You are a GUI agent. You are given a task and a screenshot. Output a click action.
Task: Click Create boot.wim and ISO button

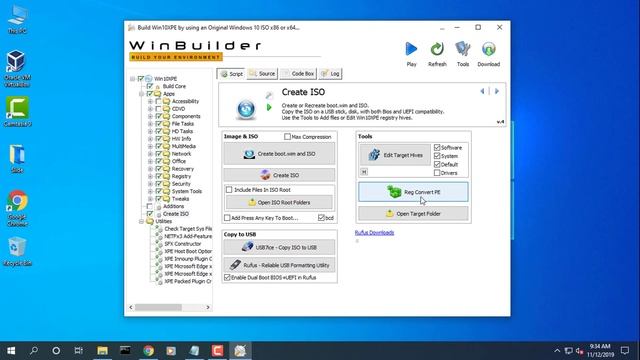point(279,154)
